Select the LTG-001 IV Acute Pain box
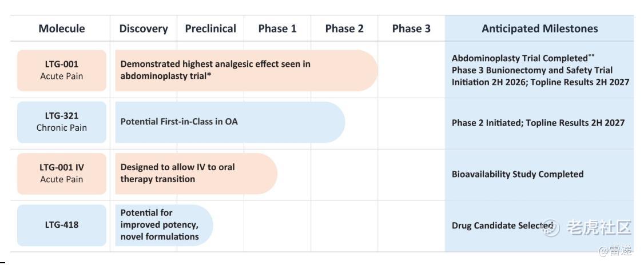The height and width of the screenshot is (265, 644). [x=62, y=174]
